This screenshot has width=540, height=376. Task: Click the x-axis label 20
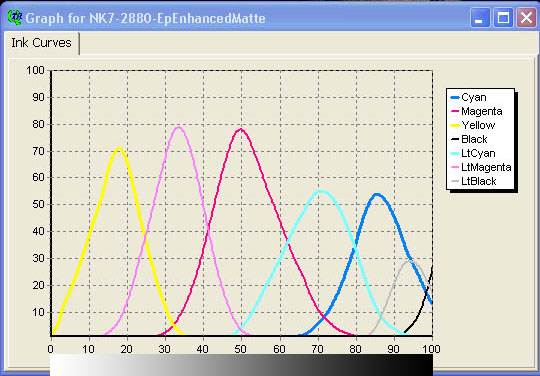126,349
